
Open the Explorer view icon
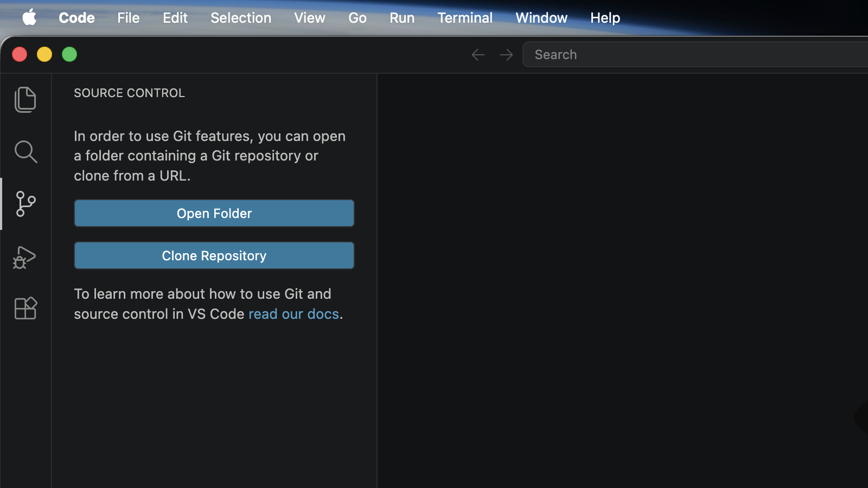[x=25, y=99]
